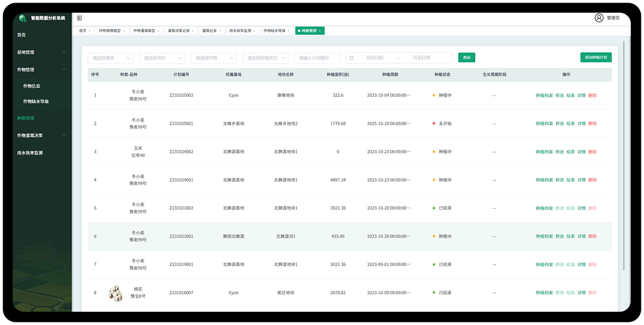Collapse sidebar with the hamburger menu icon

coord(79,18)
